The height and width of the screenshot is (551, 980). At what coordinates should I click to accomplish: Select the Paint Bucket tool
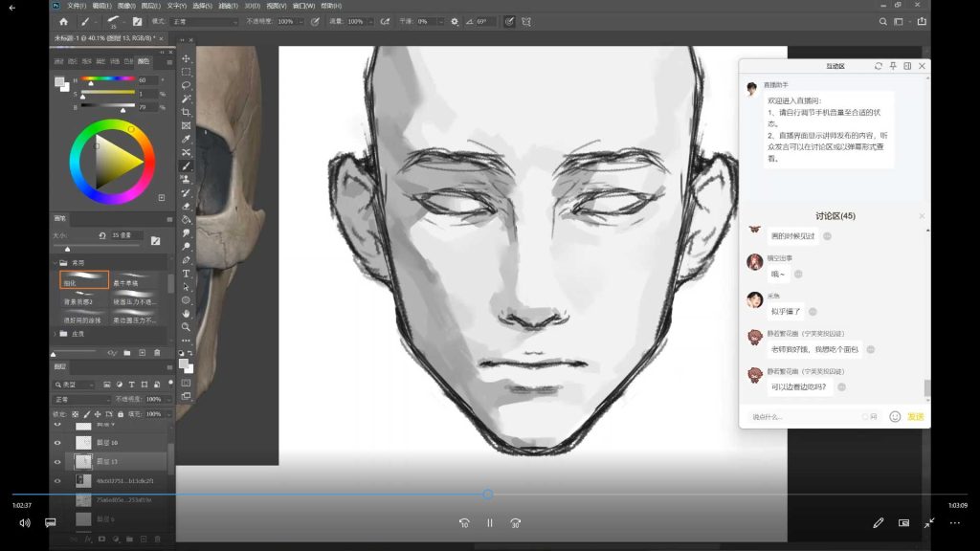[x=186, y=220]
